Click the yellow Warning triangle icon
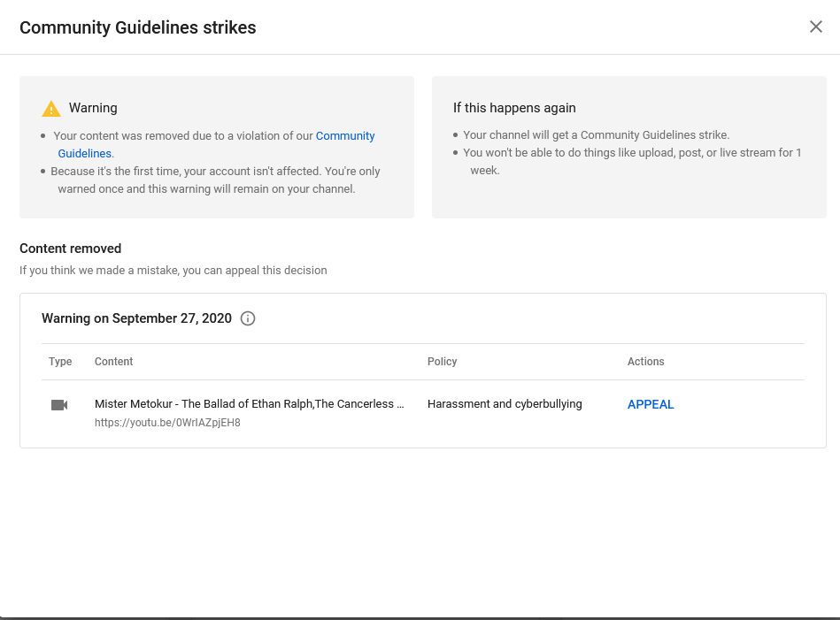840x620 pixels. pyautogui.click(x=51, y=109)
